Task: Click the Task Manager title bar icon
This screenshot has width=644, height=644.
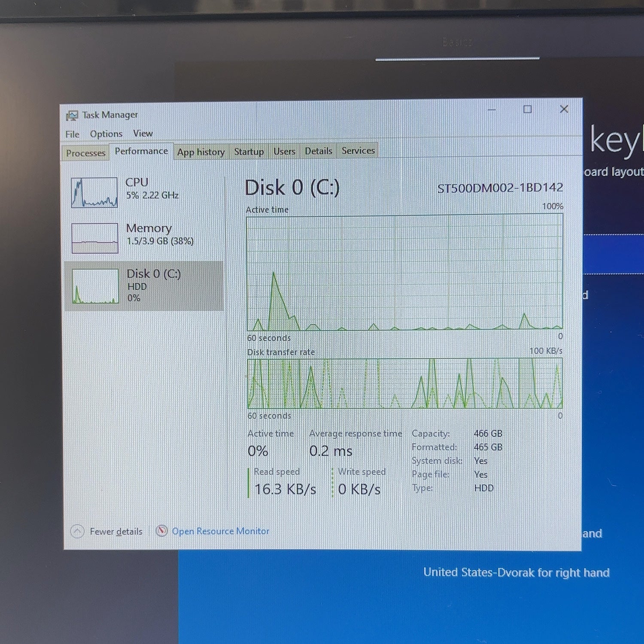Action: point(72,115)
